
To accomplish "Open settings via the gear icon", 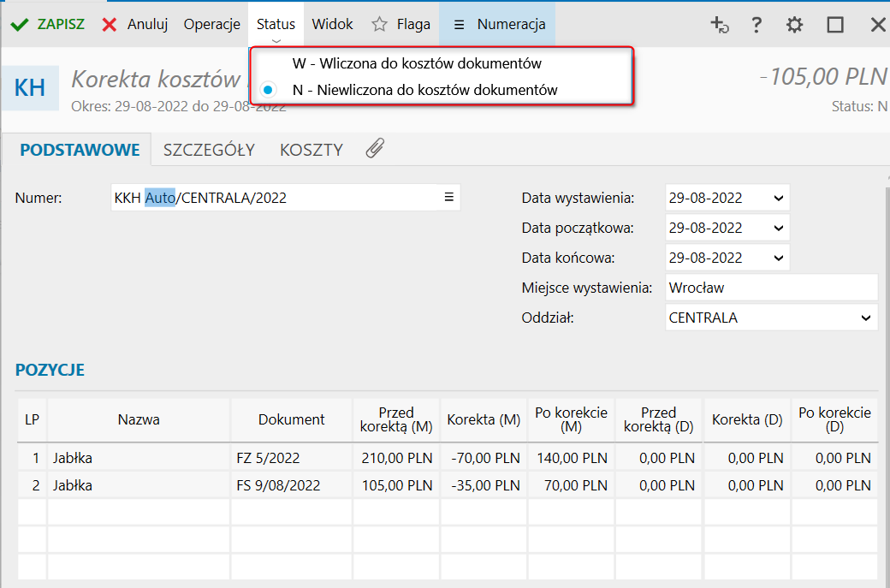I will click(795, 25).
